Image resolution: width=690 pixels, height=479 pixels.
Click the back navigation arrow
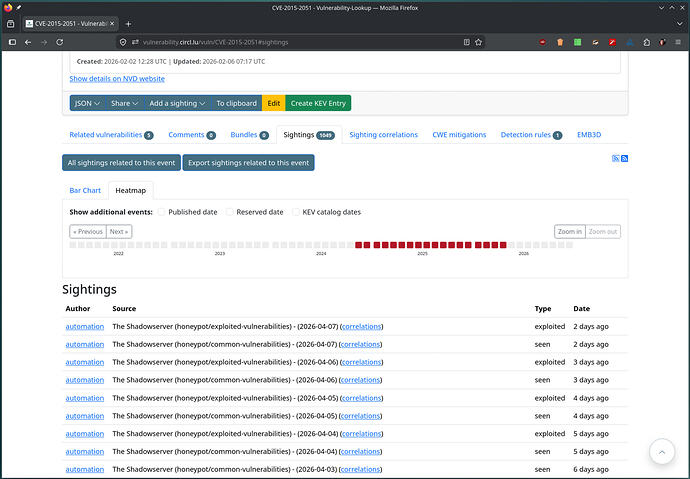coord(27,41)
